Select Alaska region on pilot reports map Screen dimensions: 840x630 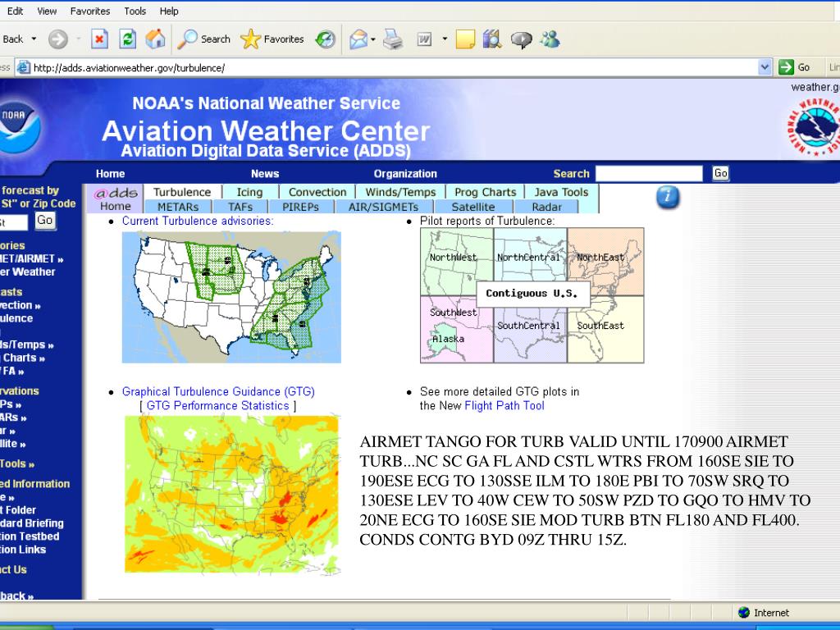pyautogui.click(x=449, y=339)
